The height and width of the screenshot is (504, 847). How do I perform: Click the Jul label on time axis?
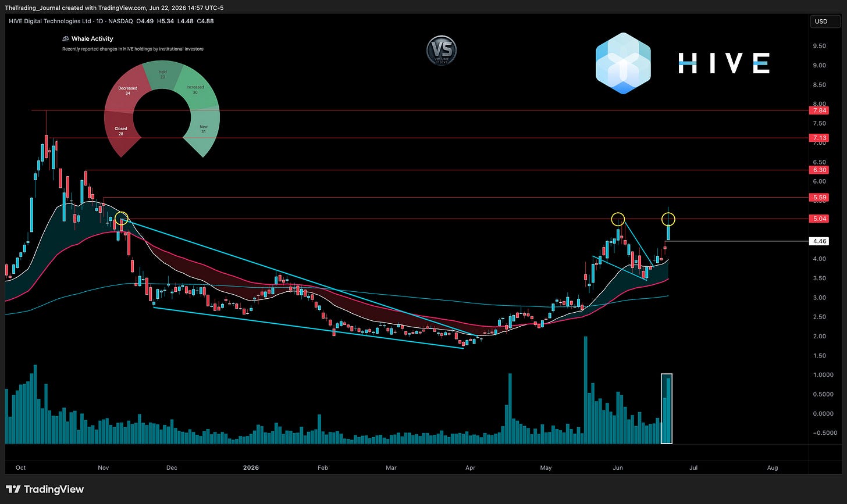coord(693,467)
